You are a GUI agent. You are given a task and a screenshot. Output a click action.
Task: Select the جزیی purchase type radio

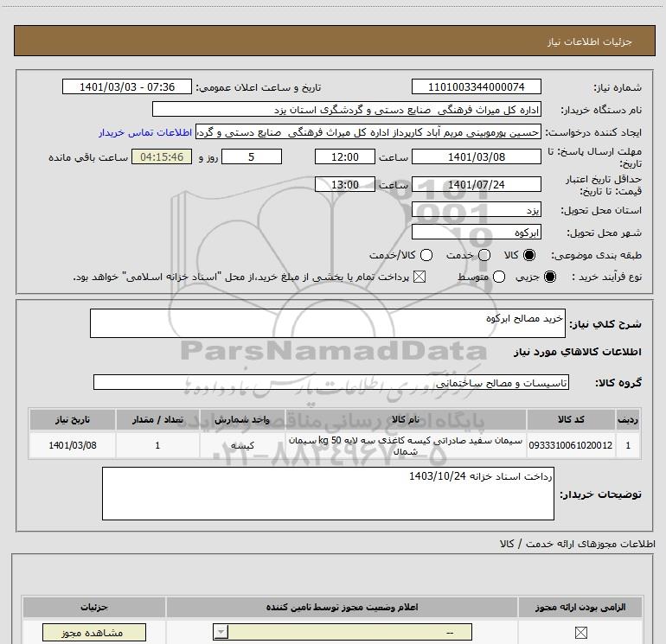point(549,277)
